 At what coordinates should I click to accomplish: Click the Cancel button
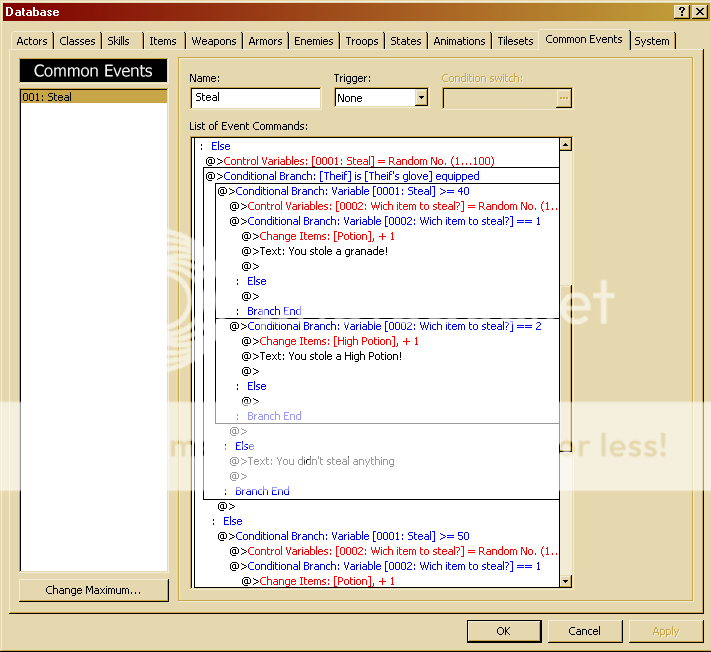click(x=584, y=631)
